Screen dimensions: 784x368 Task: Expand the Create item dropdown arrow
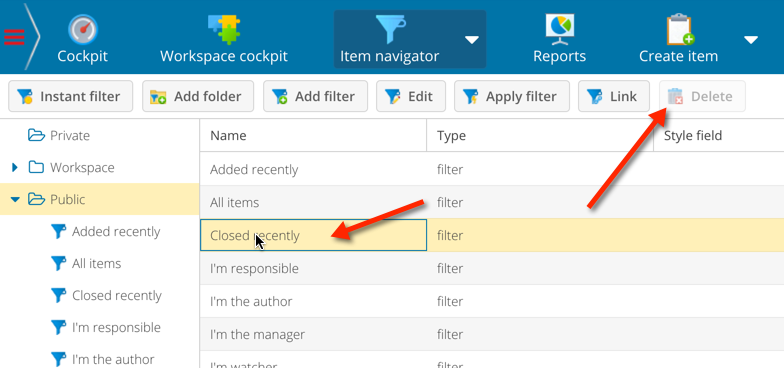click(751, 40)
